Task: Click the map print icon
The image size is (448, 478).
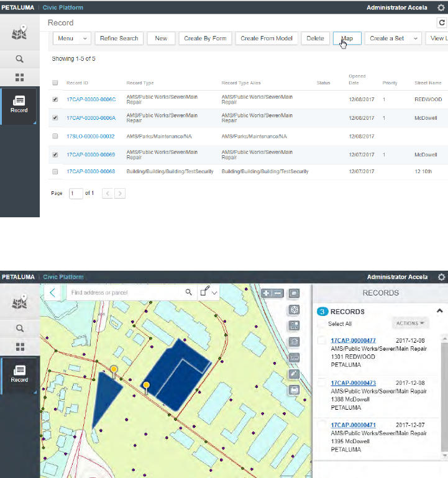Action: [295, 390]
